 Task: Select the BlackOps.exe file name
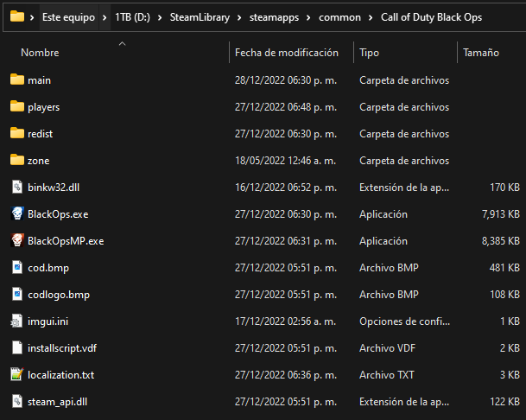pyautogui.click(x=58, y=214)
